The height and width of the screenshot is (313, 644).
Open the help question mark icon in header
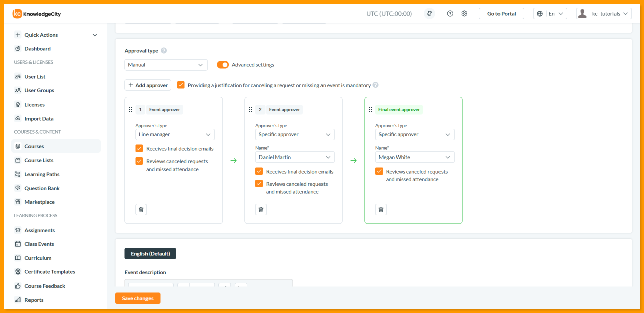tap(450, 14)
